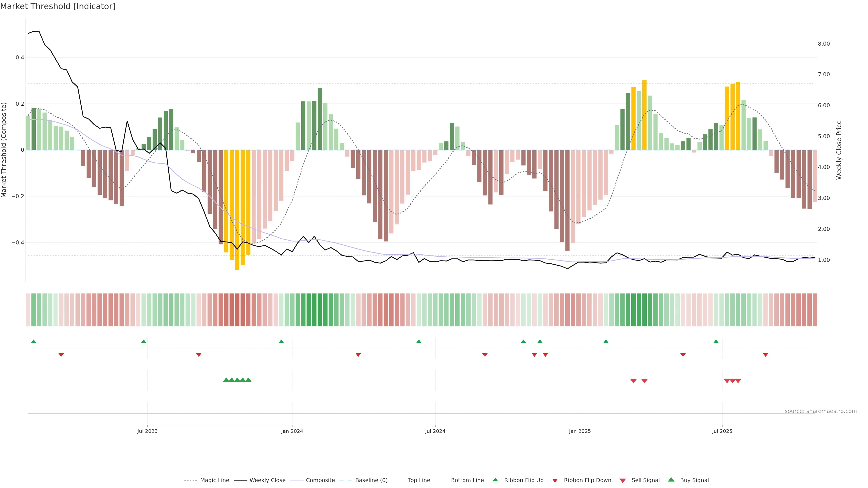Click the Jan 2025 x-axis label
The width and height of the screenshot is (868, 488).
580,431
